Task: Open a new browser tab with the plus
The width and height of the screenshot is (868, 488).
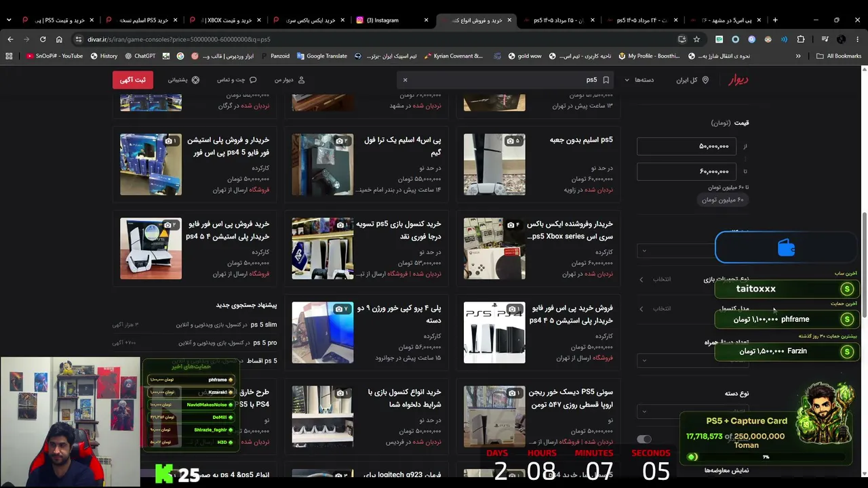Action: coord(775,20)
